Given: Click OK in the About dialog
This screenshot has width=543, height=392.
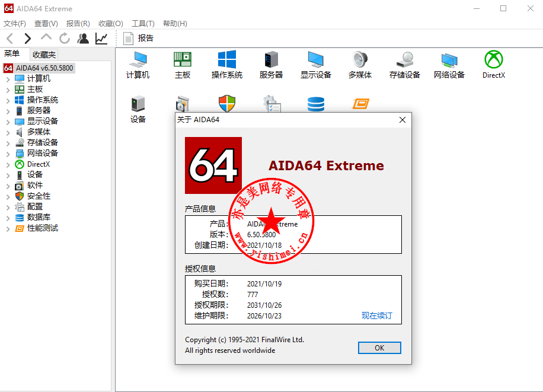Looking at the screenshot, I should tap(379, 348).
